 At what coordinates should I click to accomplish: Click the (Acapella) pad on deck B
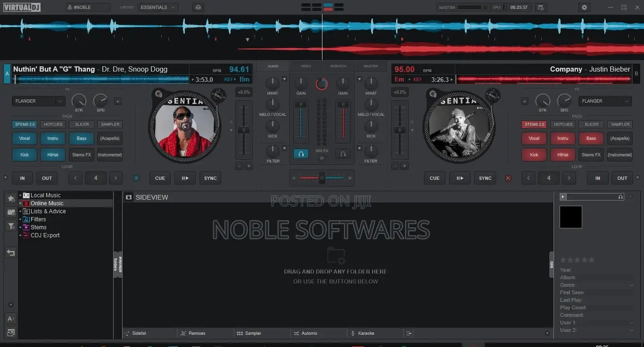tap(619, 138)
